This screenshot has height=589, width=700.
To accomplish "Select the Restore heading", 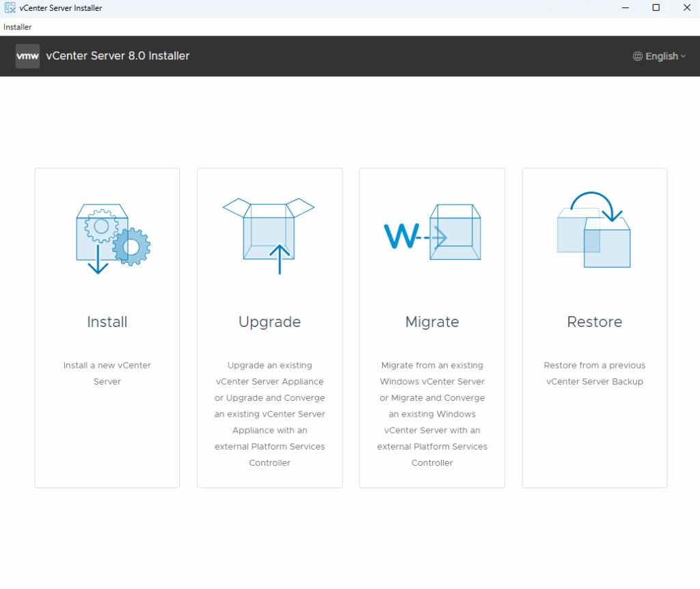I will click(x=595, y=322).
